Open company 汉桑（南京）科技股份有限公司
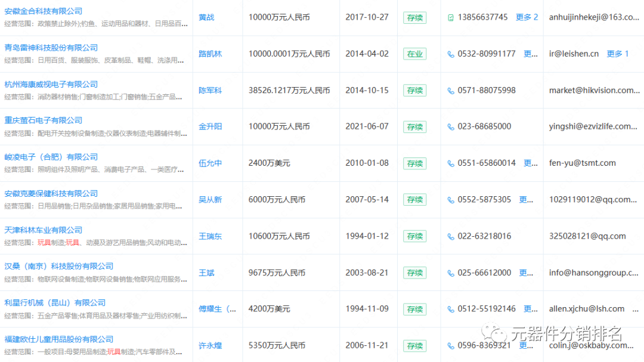Screen dimensions: 644x362 (58, 266)
